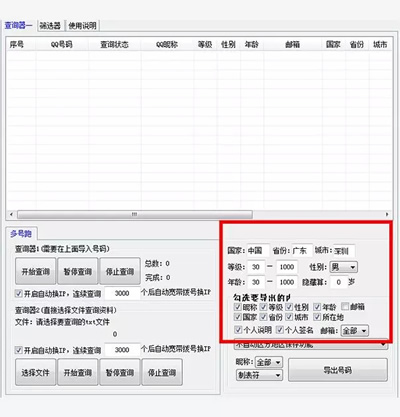Click the 岁 age field showing 0
The height and width of the screenshot is (417, 400).
coord(339,282)
